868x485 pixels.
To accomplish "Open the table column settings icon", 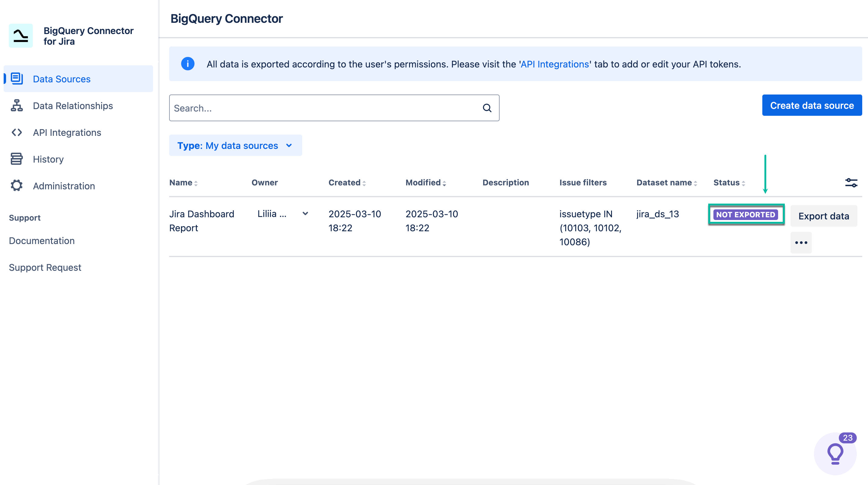I will [851, 182].
